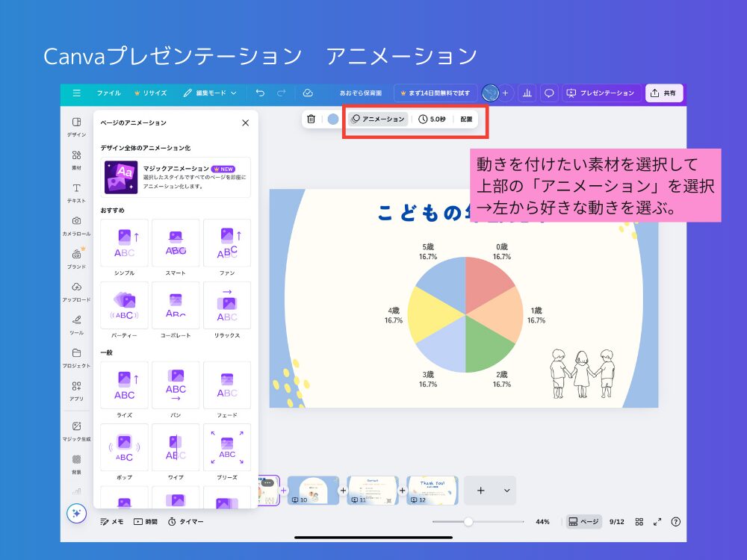Screen dimensions: 747x560
Task: Click the 共有 (Share) button
Action: tap(663, 93)
